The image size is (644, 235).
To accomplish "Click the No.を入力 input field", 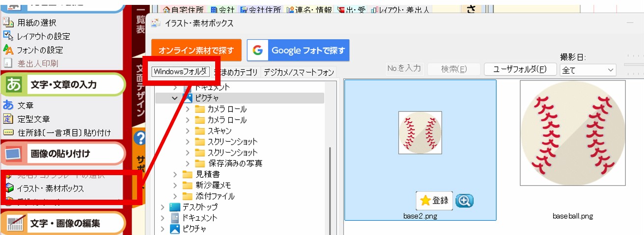I will tap(404, 69).
